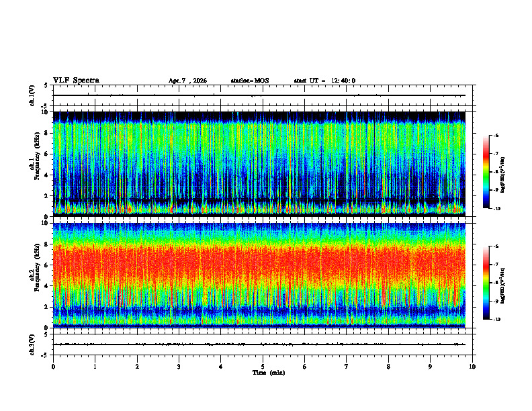
Task: Click the "-6" value atop ch.1 colorbar
Action: 496,135
